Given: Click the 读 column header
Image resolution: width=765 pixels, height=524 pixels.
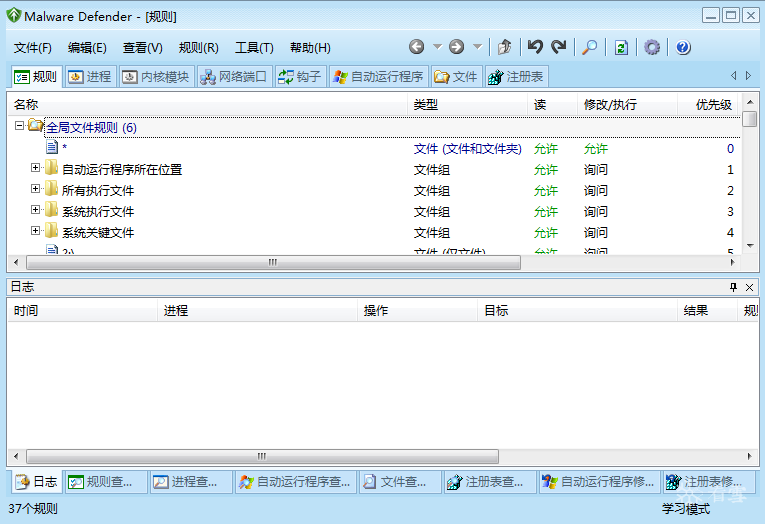Looking at the screenshot, I should click(552, 104).
